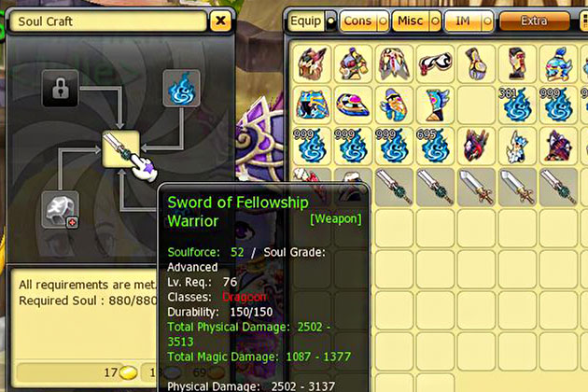Image resolution: width=588 pixels, height=392 pixels.
Task: Pick the blue flame stack labeled 381
Action: [x=517, y=105]
